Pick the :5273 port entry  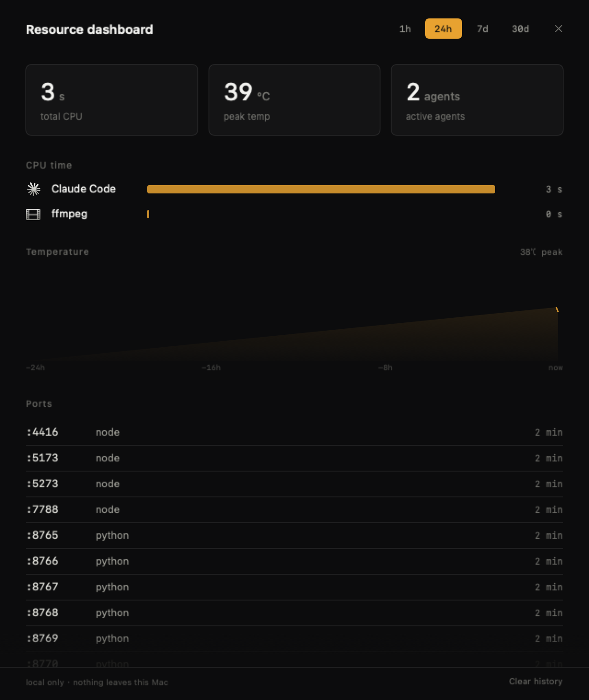pyautogui.click(x=294, y=484)
